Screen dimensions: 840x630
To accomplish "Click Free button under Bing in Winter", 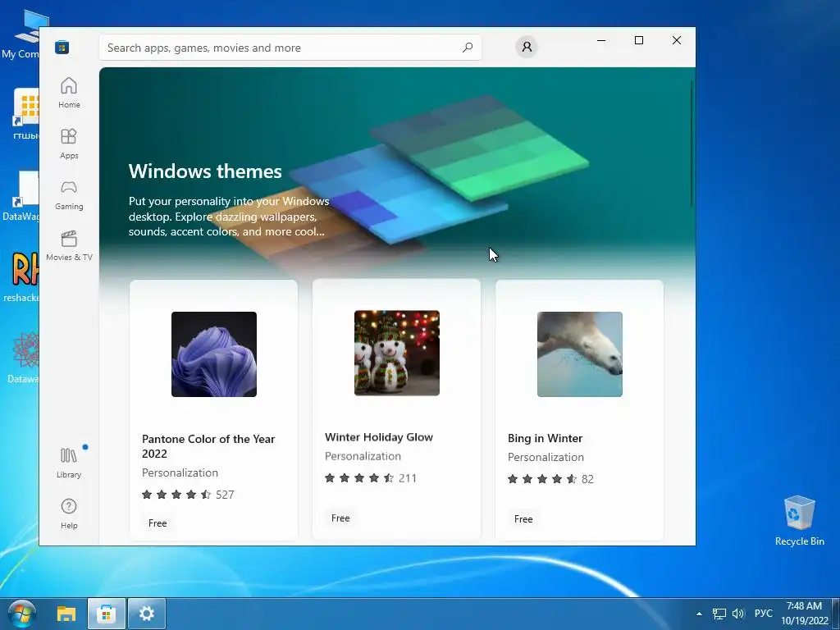I will point(523,519).
